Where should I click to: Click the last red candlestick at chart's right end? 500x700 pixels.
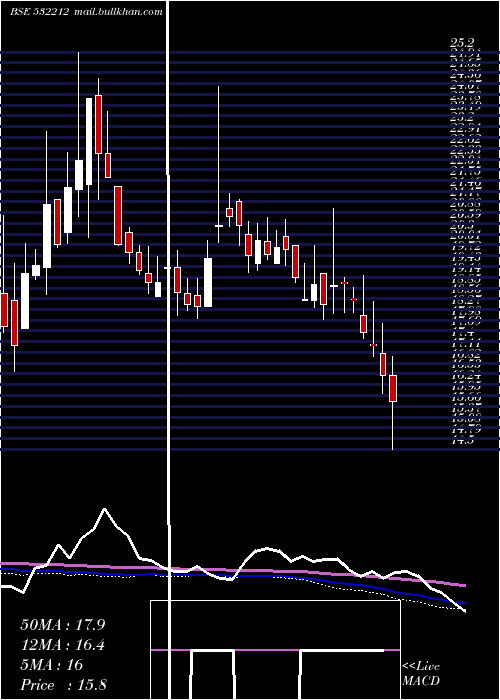tap(393, 388)
